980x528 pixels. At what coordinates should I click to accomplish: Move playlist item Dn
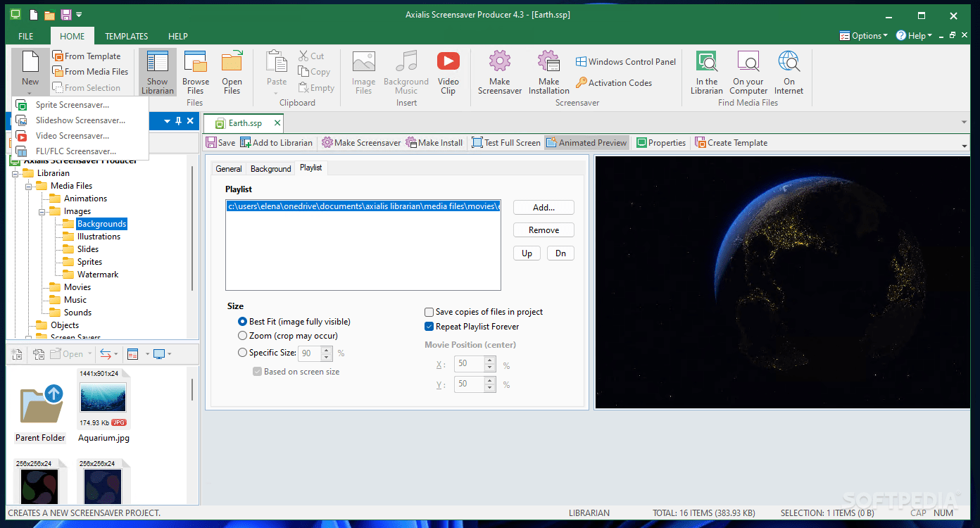560,253
